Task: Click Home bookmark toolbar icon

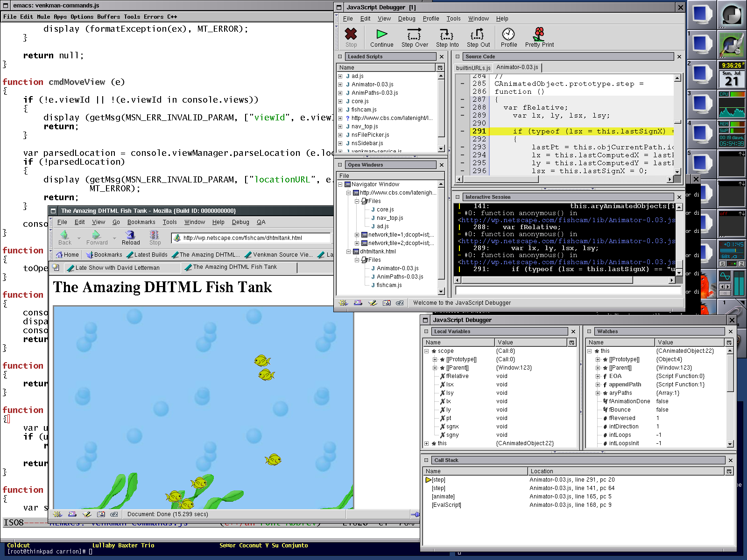Action: [x=59, y=255]
